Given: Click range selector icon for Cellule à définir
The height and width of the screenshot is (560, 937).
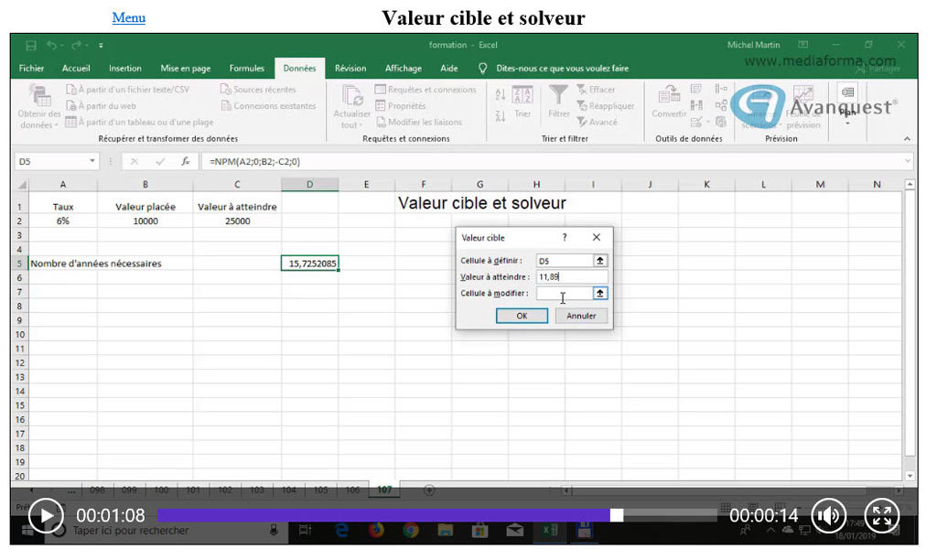Looking at the screenshot, I should click(x=600, y=261).
